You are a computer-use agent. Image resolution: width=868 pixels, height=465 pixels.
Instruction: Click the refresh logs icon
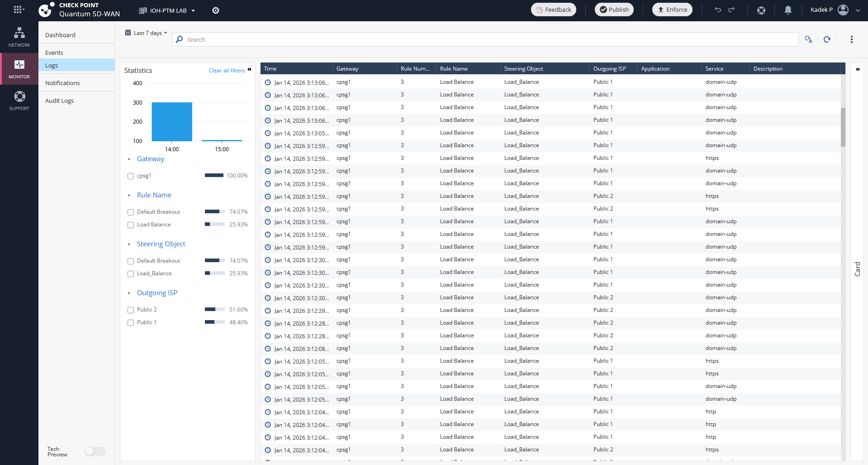[827, 39]
